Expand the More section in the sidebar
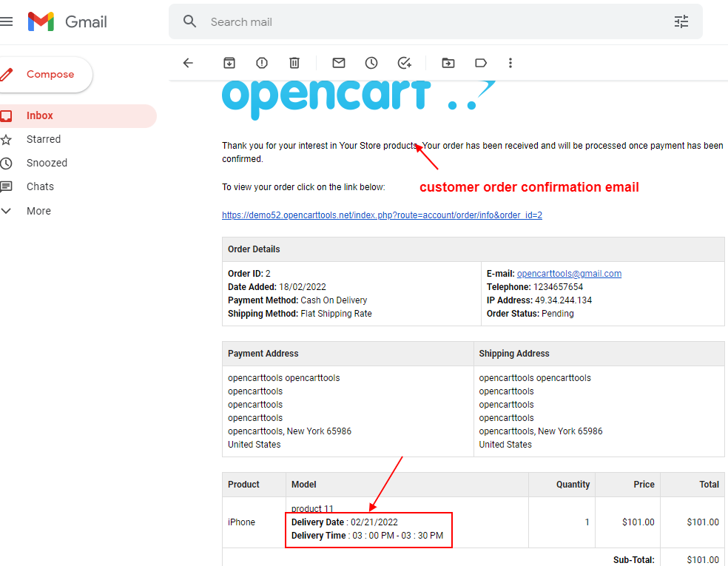 pos(40,211)
